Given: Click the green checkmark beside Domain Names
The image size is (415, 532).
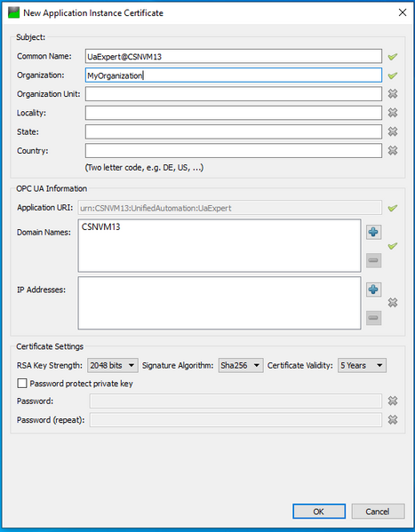Looking at the screenshot, I should pos(393,246).
